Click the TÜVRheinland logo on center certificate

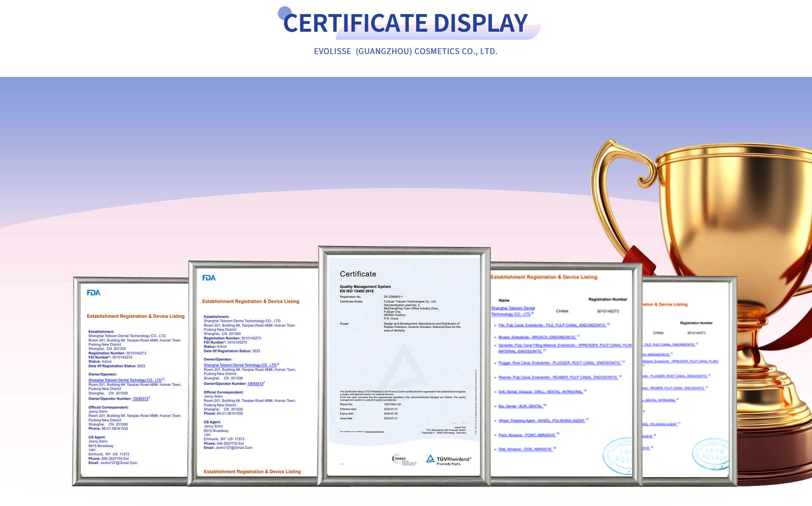448,460
